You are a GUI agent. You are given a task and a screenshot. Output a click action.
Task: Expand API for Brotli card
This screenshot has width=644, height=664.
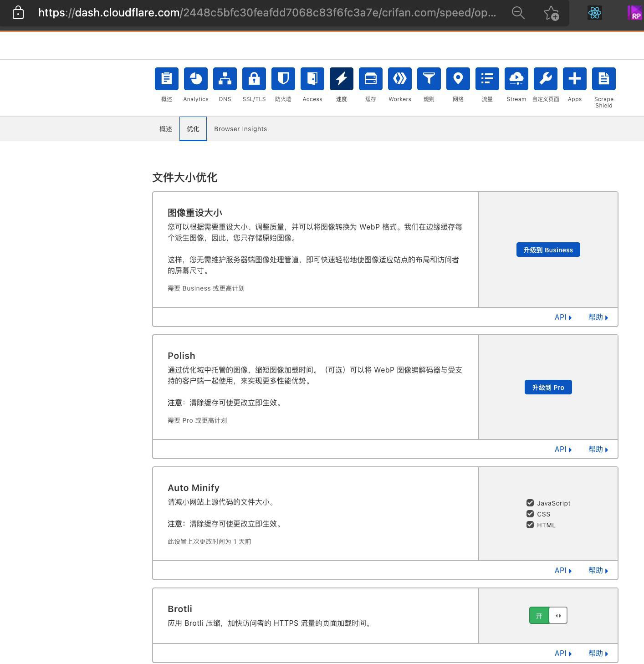563,653
